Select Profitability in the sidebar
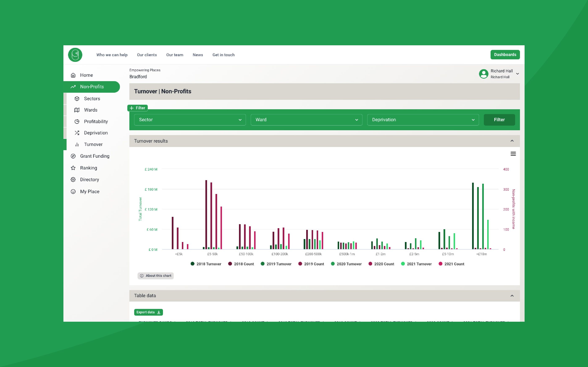Image resolution: width=588 pixels, height=367 pixels. click(96, 122)
